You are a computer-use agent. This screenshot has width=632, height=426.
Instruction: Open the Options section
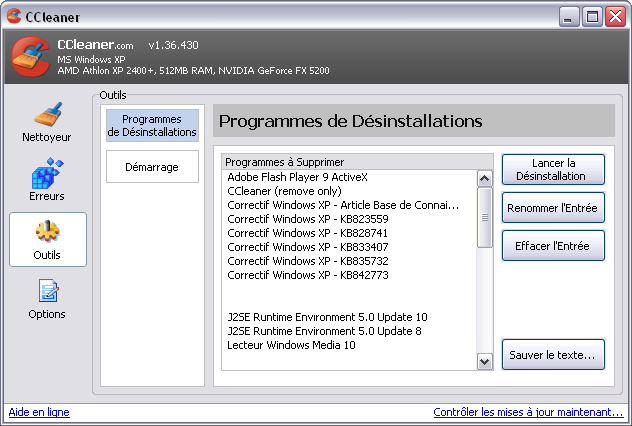pyautogui.click(x=47, y=299)
